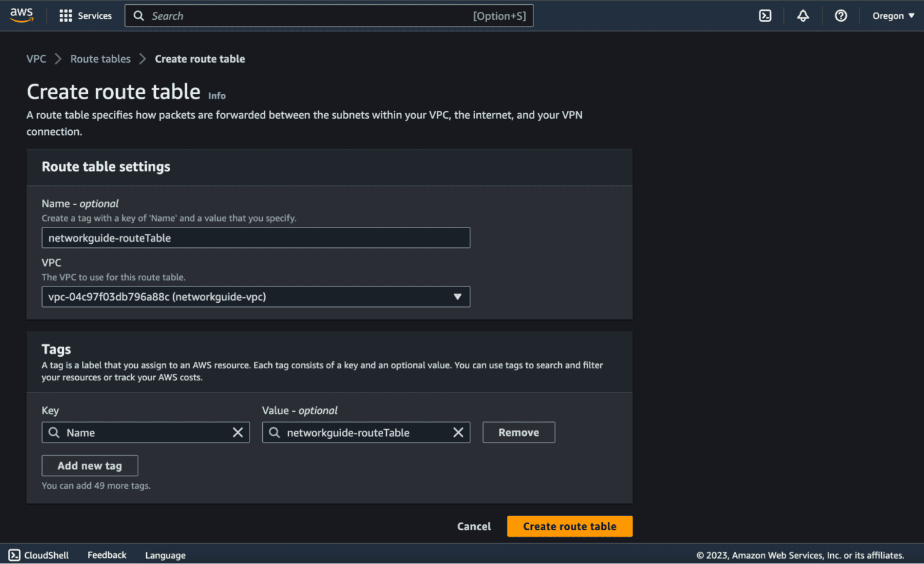Open the Oregon region selector
Viewport: 924px width, 564px height.
pyautogui.click(x=893, y=15)
